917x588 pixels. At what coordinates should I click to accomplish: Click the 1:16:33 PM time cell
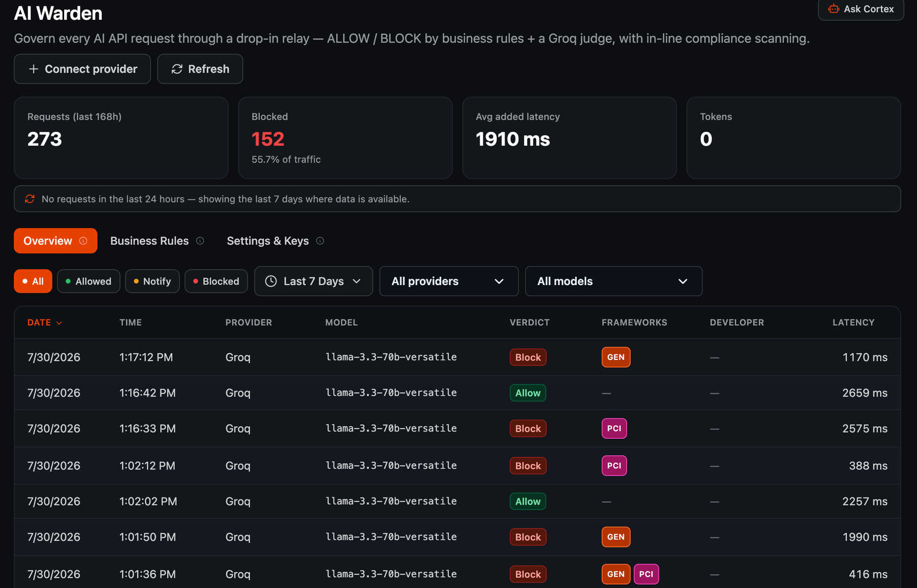click(148, 428)
